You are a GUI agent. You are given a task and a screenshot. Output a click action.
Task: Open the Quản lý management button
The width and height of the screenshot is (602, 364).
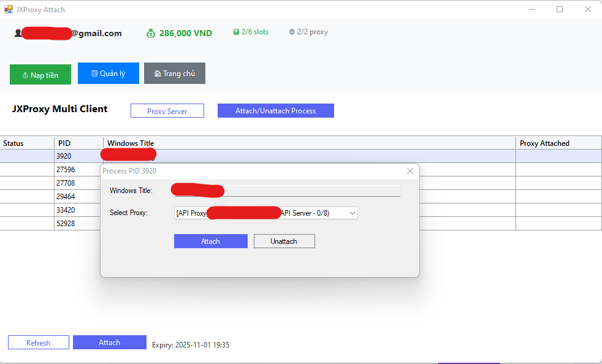pos(109,74)
